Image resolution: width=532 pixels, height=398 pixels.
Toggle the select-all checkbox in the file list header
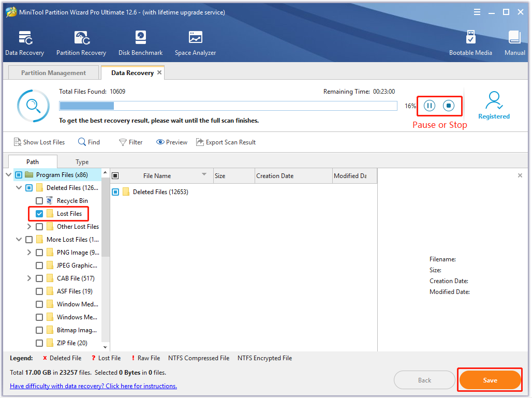click(115, 175)
